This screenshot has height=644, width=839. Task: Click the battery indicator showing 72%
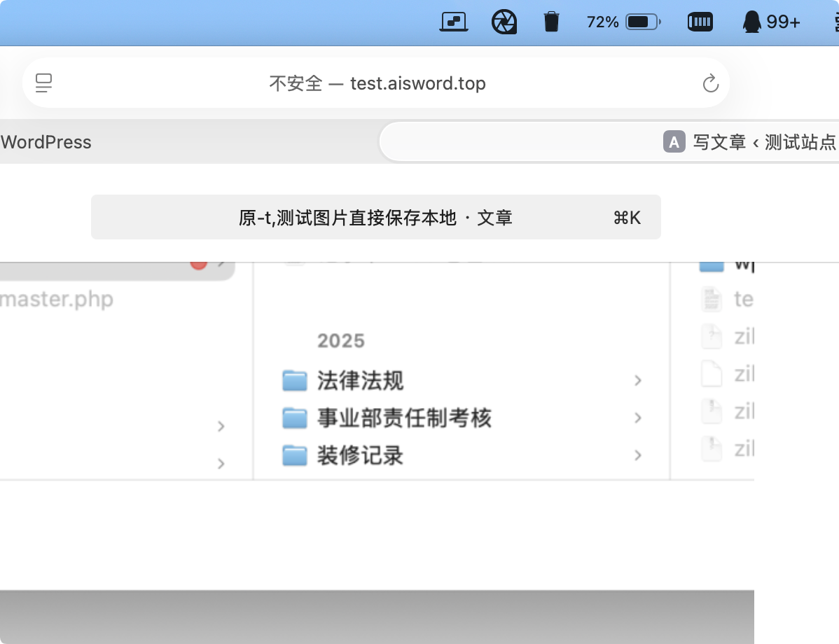[623, 22]
